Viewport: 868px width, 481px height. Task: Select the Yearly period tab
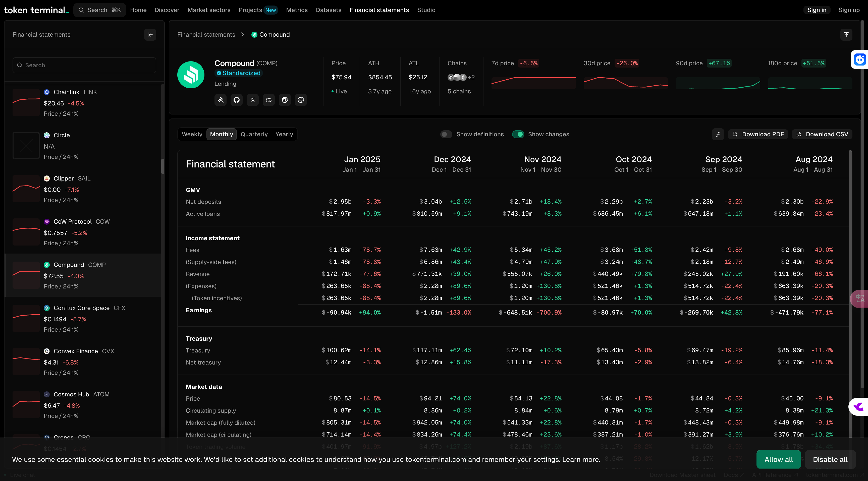pos(284,134)
